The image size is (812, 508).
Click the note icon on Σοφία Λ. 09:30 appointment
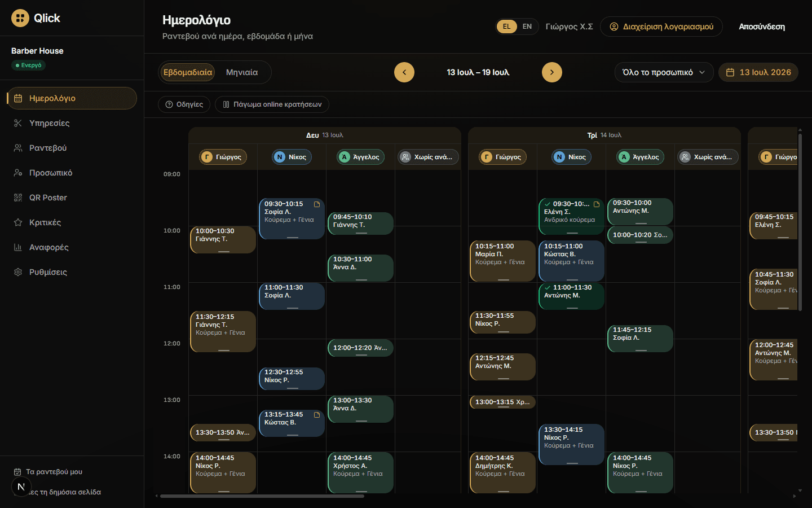[317, 204]
